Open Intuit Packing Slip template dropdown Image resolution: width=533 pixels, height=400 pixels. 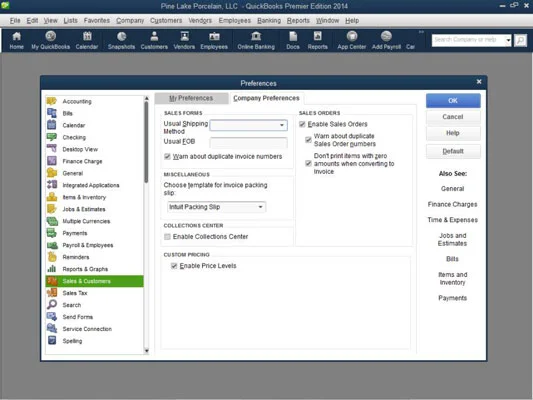click(260, 207)
